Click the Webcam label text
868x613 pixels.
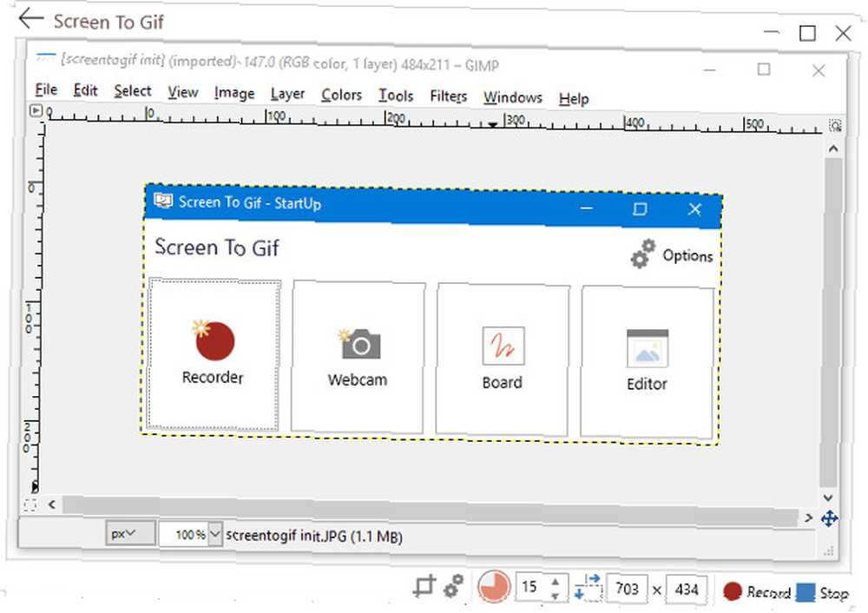coord(358,379)
